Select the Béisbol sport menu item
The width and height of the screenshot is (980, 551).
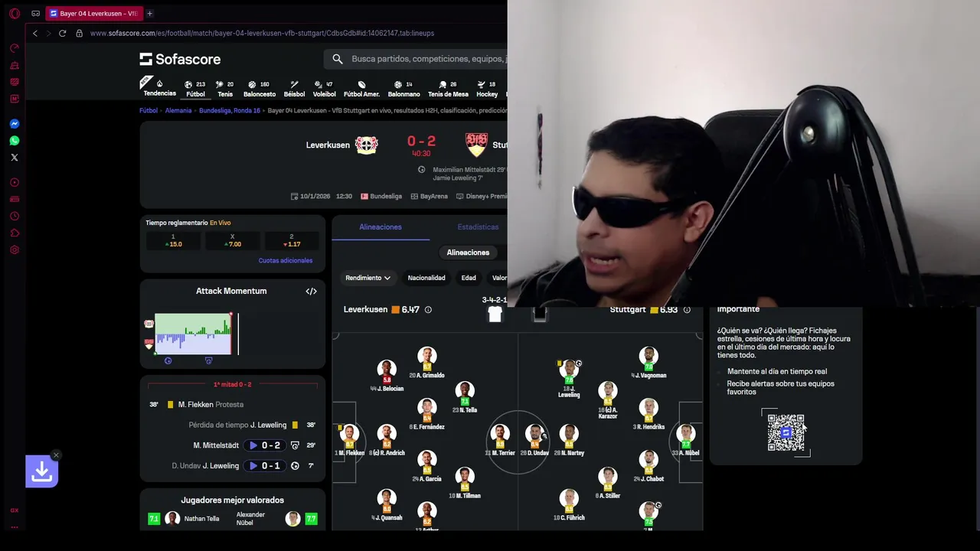(294, 89)
